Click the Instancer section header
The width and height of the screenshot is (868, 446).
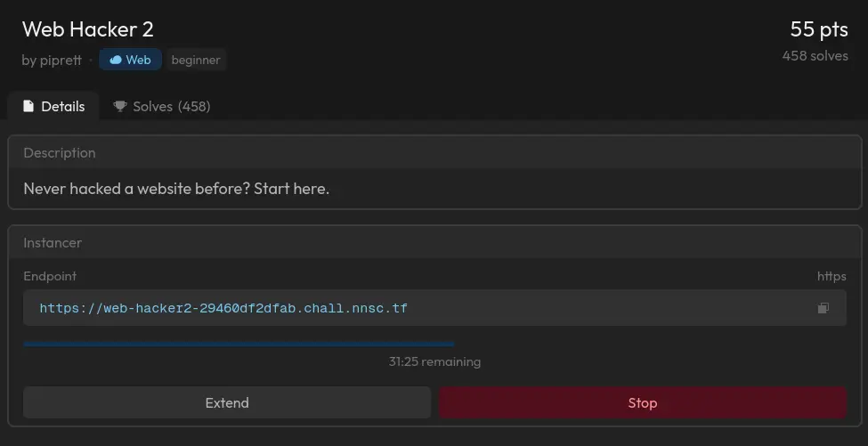53,243
